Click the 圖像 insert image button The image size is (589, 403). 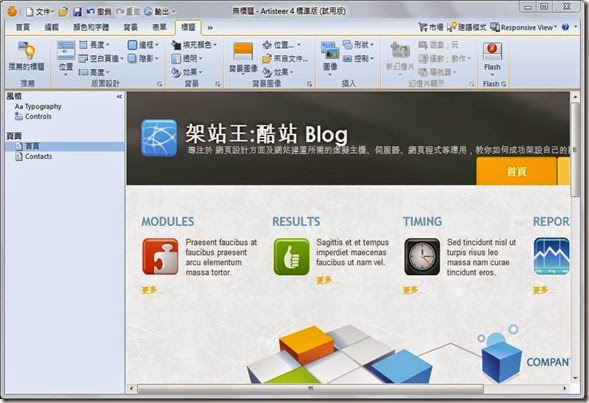tap(330, 58)
